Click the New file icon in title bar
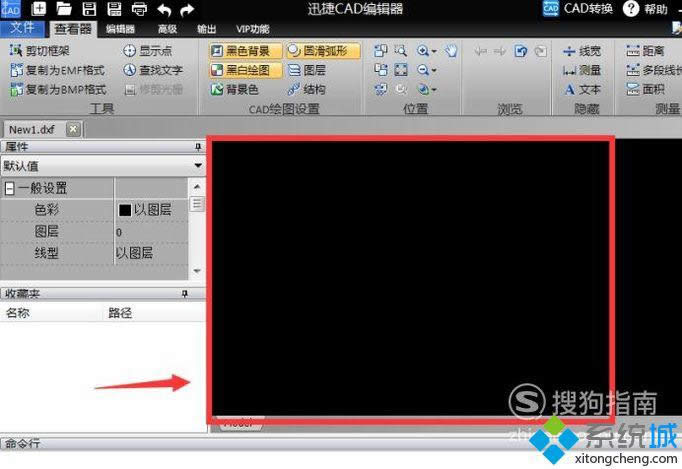The image size is (682, 469). pyautogui.click(x=39, y=8)
